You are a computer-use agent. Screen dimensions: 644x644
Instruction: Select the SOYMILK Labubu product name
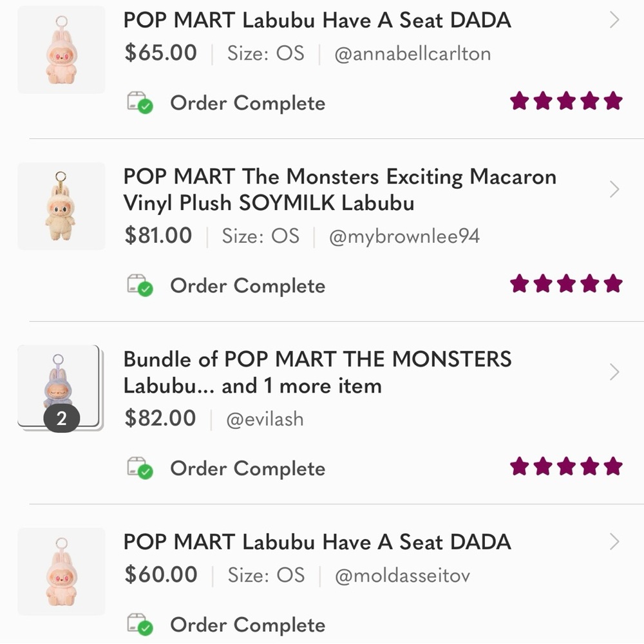coord(339,189)
